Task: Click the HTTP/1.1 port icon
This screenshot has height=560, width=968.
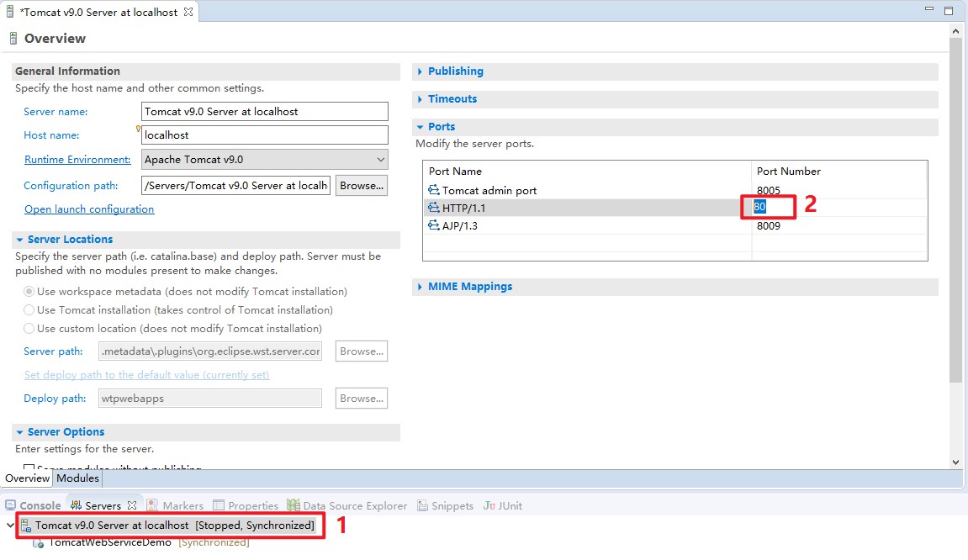Action: (x=436, y=208)
